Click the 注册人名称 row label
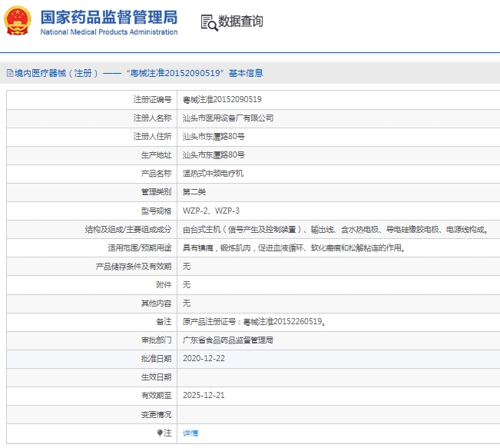Screen dimensions: 500x448 [x=152, y=118]
